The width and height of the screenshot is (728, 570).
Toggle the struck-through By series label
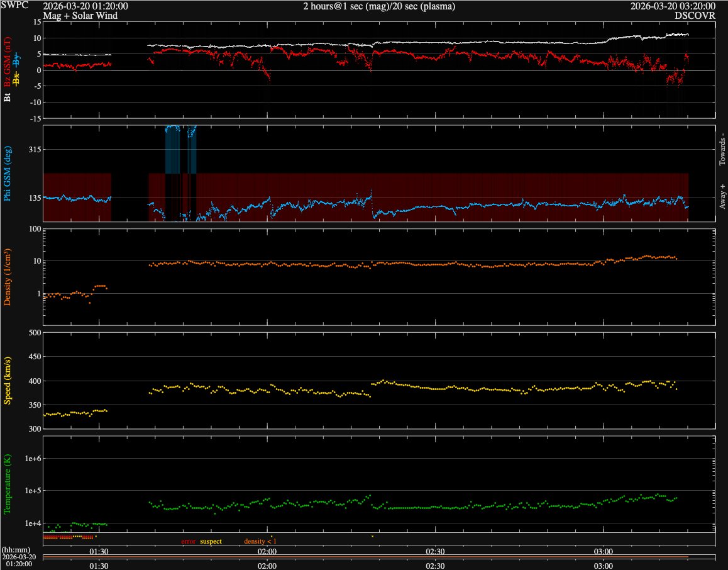[x=17, y=60]
